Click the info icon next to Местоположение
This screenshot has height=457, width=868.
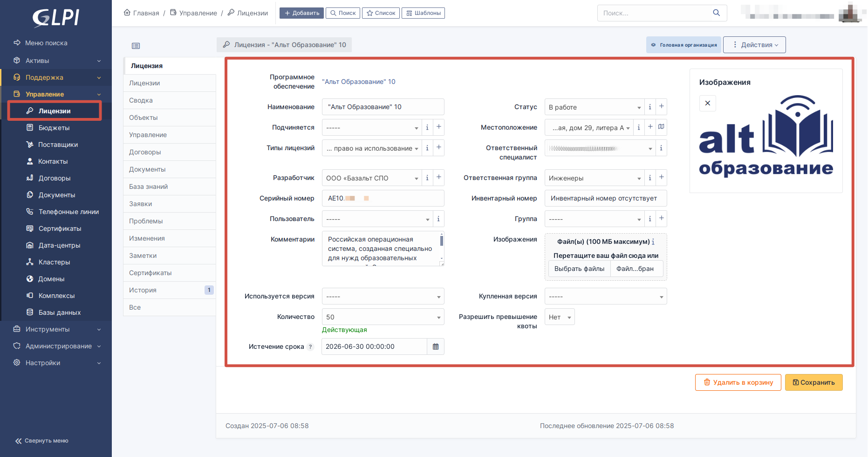tap(639, 127)
